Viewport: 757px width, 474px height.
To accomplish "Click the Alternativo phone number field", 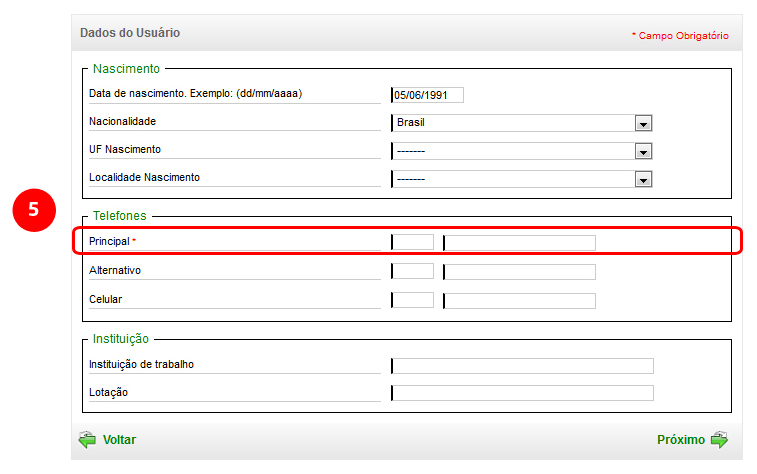I will (x=519, y=271).
